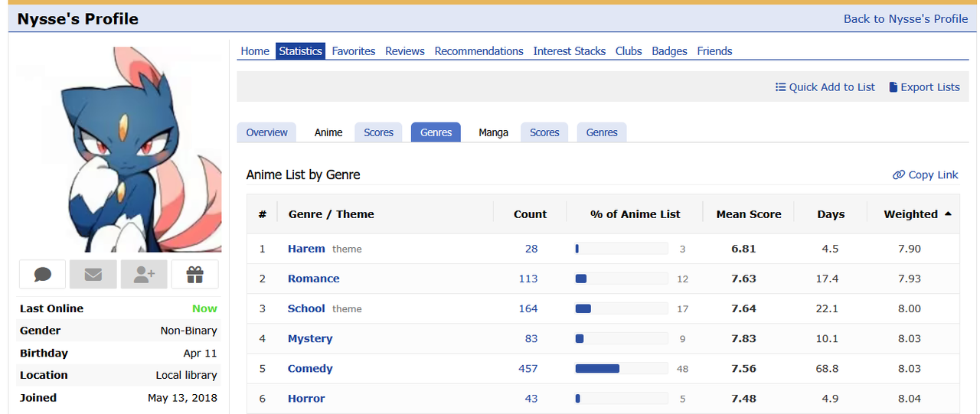This screenshot has width=980, height=414.
Task: Click the Joined date May 13, 2018
Action: (182, 398)
